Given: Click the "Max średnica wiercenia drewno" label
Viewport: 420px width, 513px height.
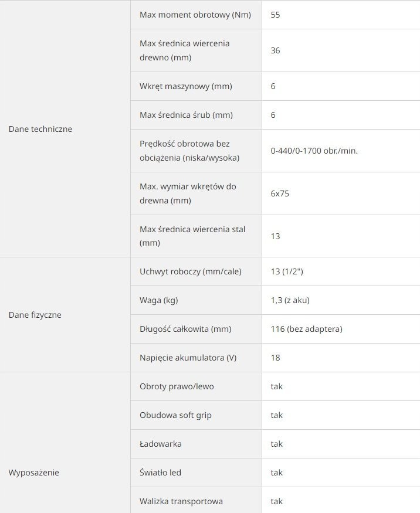Looking at the screenshot, I should [185, 50].
